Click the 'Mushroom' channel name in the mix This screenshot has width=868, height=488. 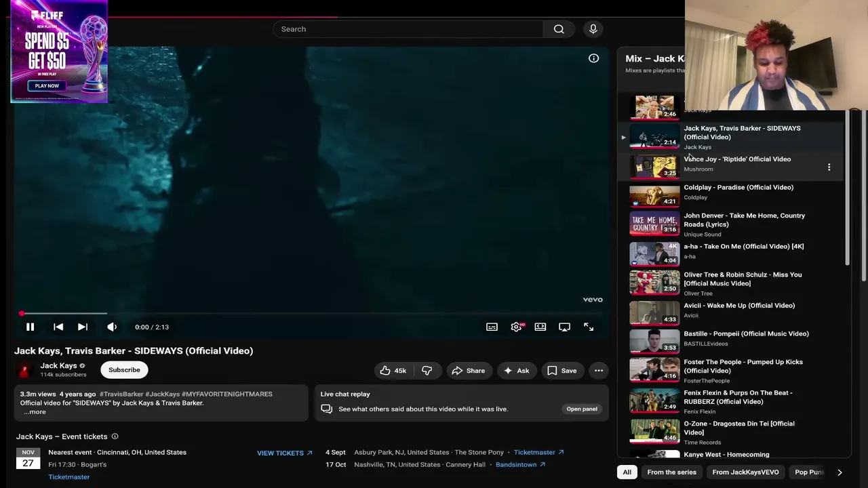698,169
